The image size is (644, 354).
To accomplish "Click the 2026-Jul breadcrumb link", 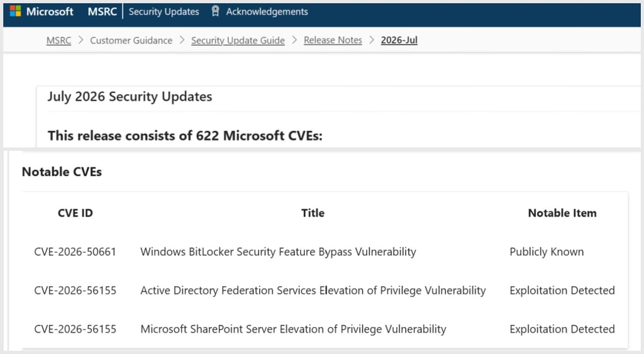I will (399, 40).
